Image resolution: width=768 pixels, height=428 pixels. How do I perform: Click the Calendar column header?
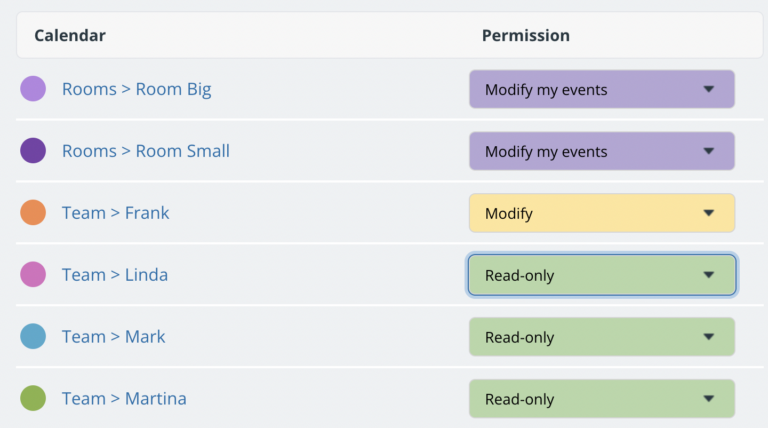[70, 36]
